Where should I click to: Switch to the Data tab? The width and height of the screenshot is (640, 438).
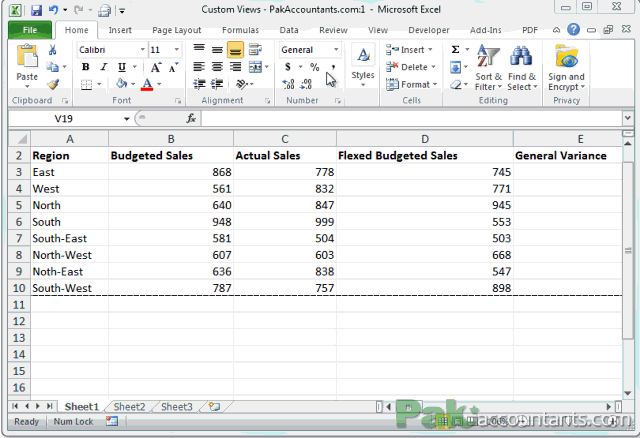pos(289,30)
